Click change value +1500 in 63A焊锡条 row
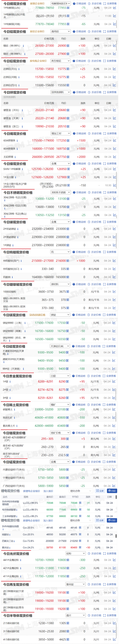The width and height of the screenshot is (119, 644). point(81,141)
